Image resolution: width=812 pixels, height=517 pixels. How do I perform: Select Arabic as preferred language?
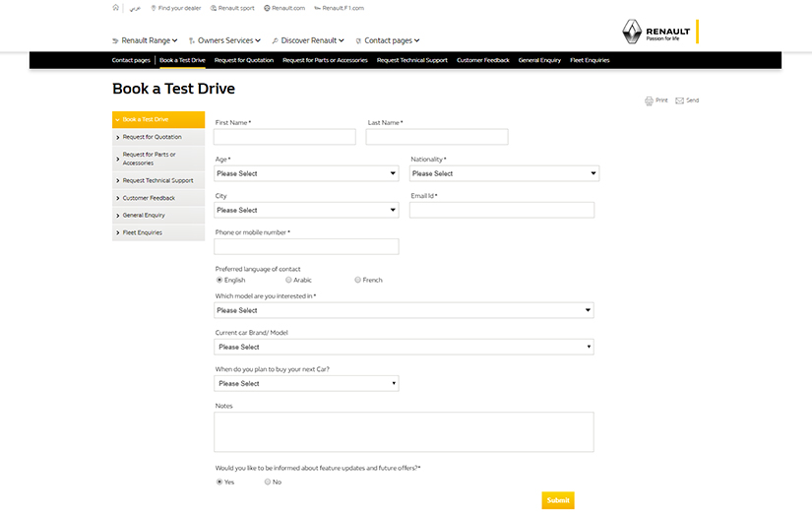(288, 280)
